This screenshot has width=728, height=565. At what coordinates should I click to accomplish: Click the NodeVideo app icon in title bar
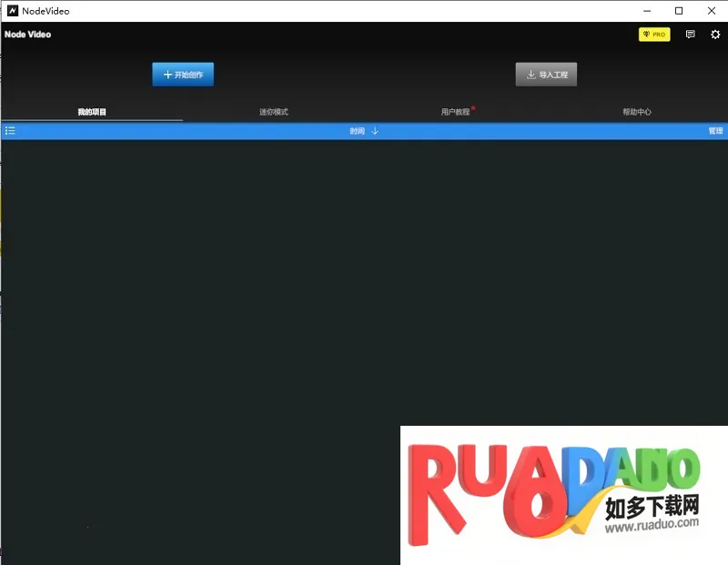pos(12,11)
